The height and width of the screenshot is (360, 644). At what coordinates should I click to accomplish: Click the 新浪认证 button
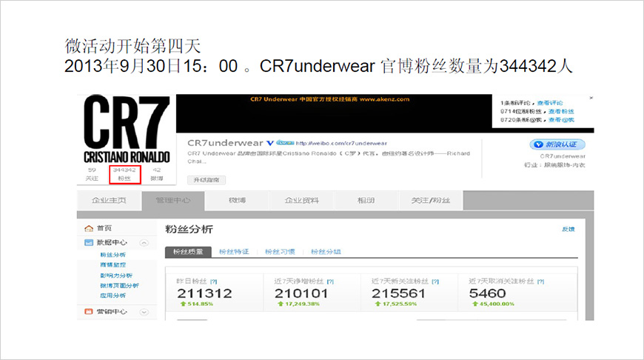[557, 144]
